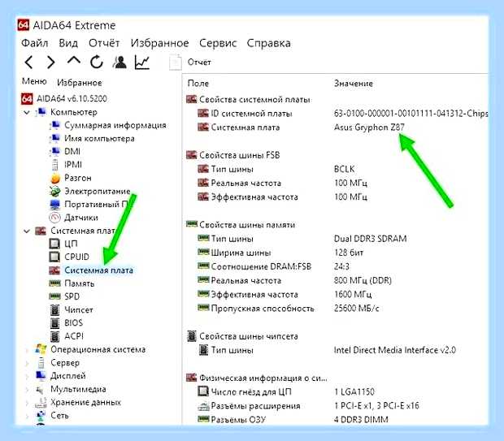504x441 pixels.
Task: Select the Dual DDR3 SDRAM value
Action: [x=371, y=239]
